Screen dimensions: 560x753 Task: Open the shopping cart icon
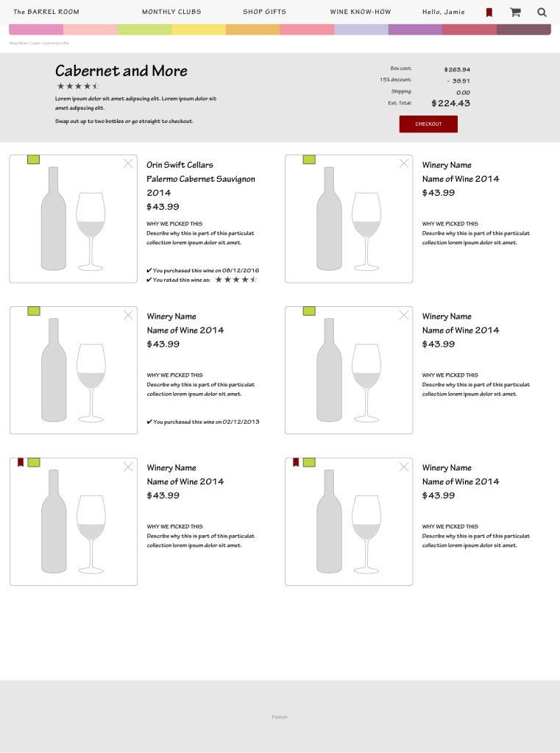(x=515, y=13)
